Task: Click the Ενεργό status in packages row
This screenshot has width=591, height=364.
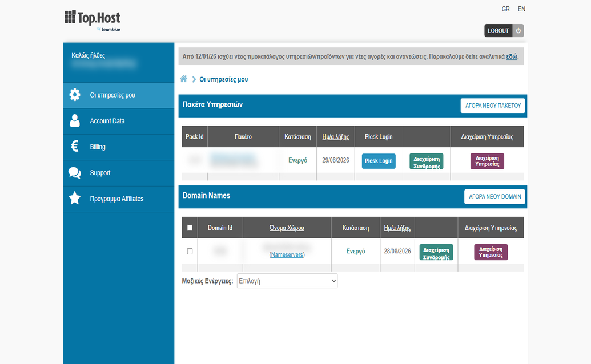Action: tap(297, 160)
